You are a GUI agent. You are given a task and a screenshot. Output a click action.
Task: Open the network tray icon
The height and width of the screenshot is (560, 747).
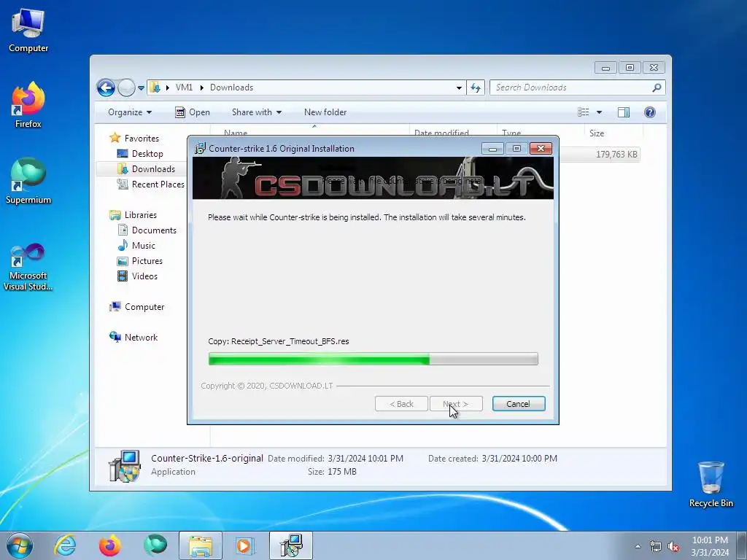[x=656, y=547]
